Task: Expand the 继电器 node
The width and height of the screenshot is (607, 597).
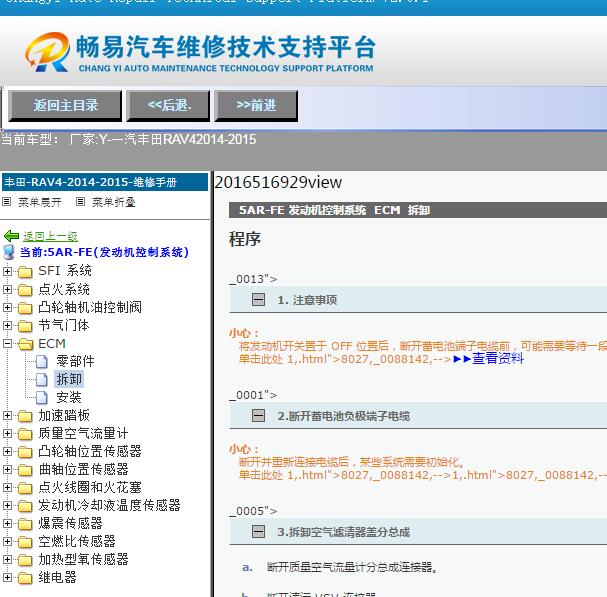Action: click(7, 577)
